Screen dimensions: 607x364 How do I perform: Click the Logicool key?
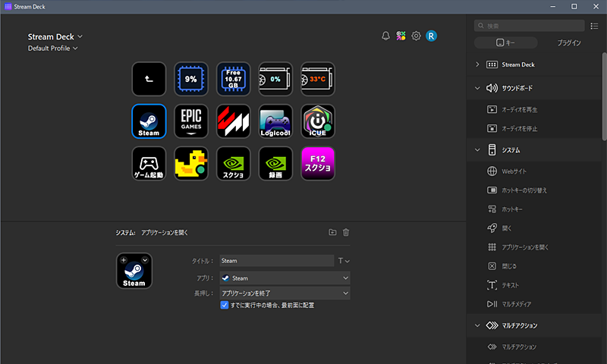[275, 121]
